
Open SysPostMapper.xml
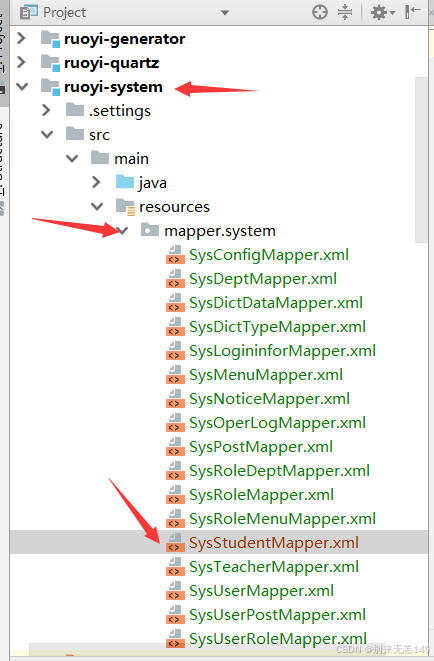(261, 447)
